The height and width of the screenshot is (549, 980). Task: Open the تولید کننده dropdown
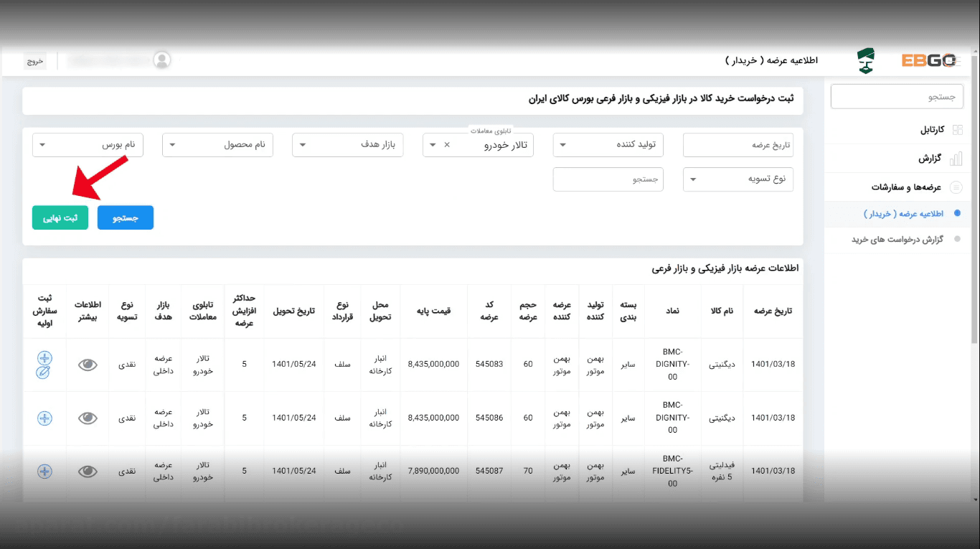[x=608, y=144]
